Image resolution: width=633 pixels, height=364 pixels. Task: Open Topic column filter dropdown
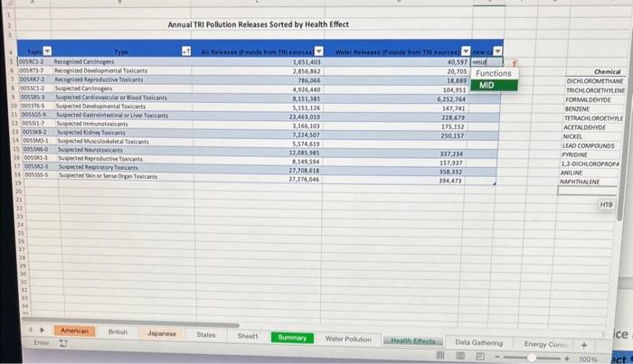point(47,51)
